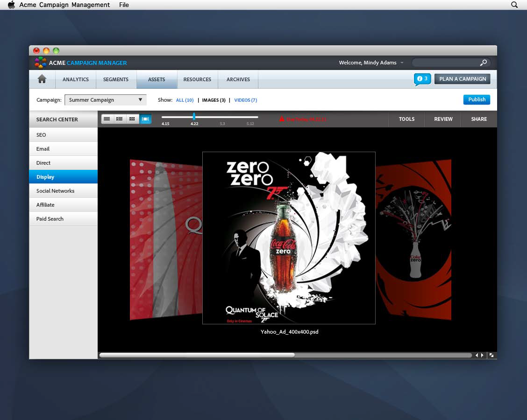Image resolution: width=527 pixels, height=420 pixels.
Task: Click the Search Center header
Action: click(x=64, y=119)
